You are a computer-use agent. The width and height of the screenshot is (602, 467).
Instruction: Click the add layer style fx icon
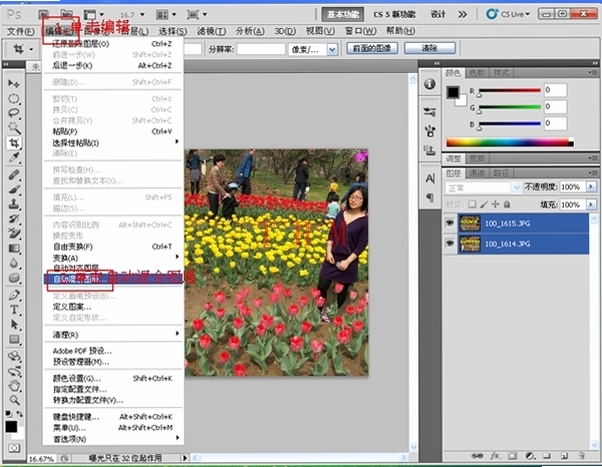(x=495, y=456)
